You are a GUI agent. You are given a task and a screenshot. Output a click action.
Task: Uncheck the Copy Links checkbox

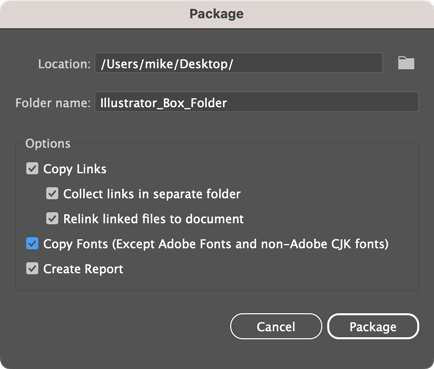coord(32,168)
